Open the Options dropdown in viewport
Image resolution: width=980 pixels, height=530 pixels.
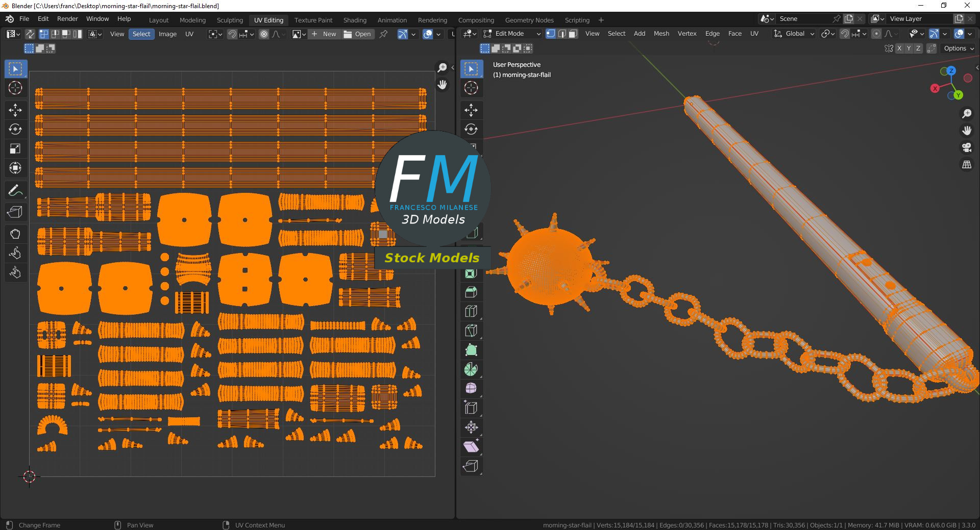(x=959, y=48)
